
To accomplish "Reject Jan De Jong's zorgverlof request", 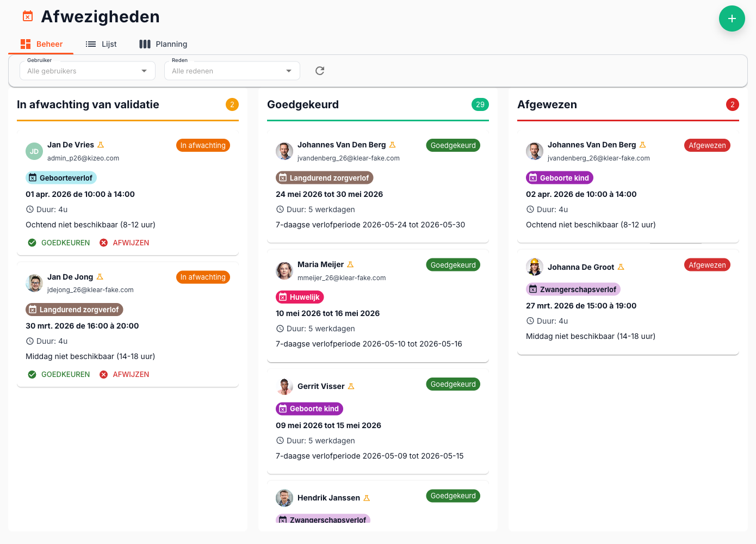I will click(x=125, y=374).
